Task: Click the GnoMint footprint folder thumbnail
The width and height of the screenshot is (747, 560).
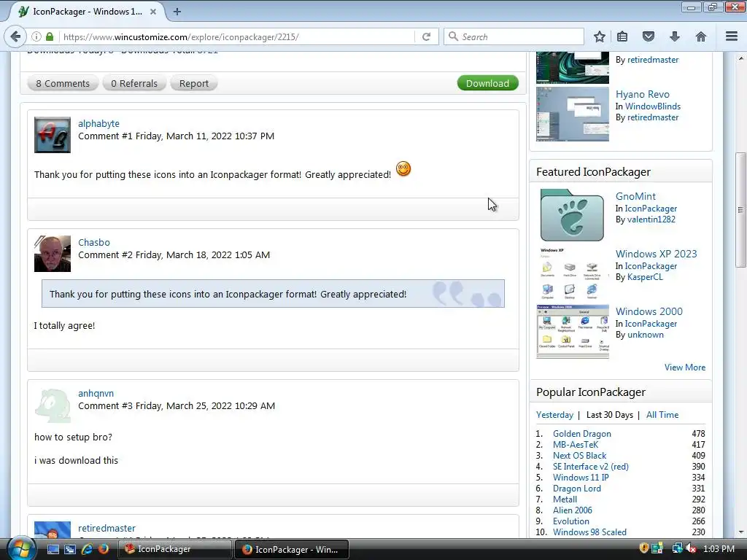Action: (x=572, y=215)
